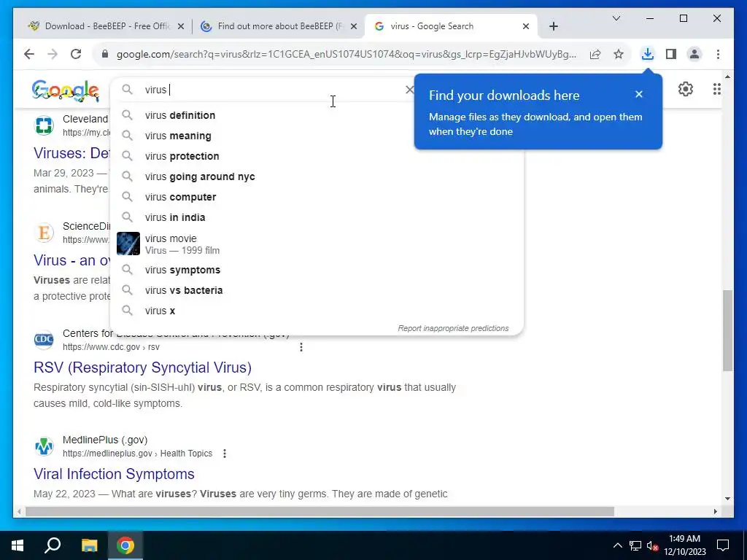Open 'RSV (Respiratory Syncytial Virus)' result

pyautogui.click(x=142, y=367)
